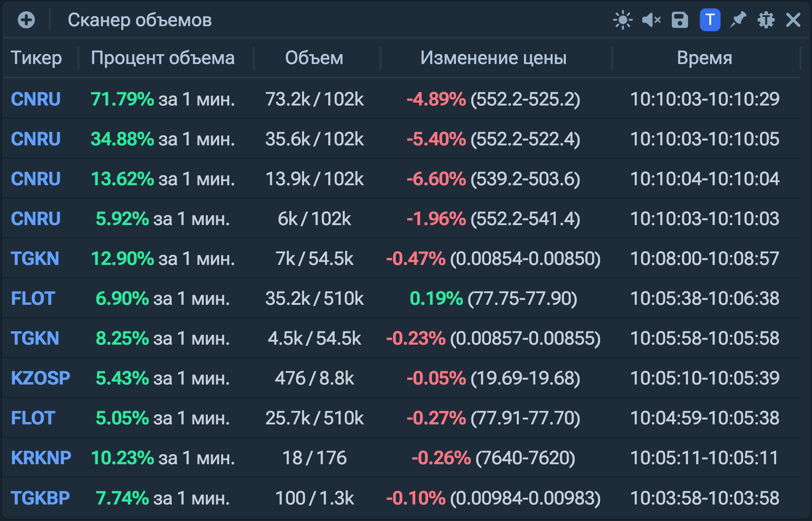The image size is (812, 521).
Task: Pin the volume scanner window
Action: [738, 20]
